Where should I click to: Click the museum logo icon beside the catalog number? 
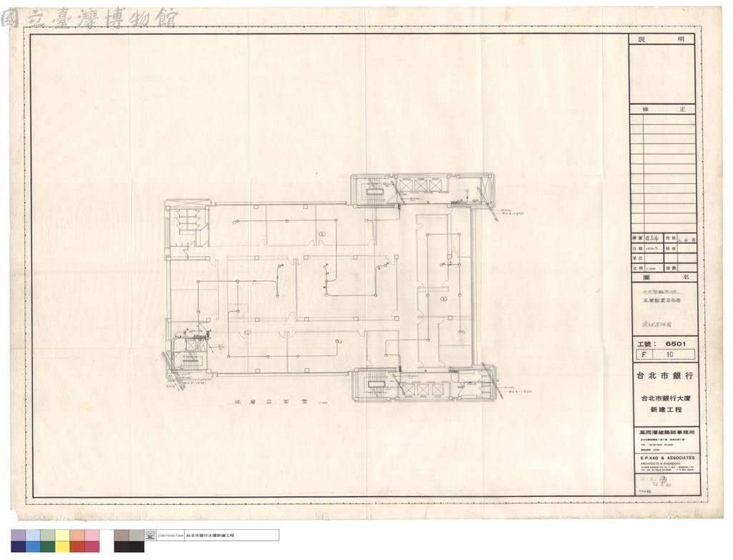coord(150,535)
